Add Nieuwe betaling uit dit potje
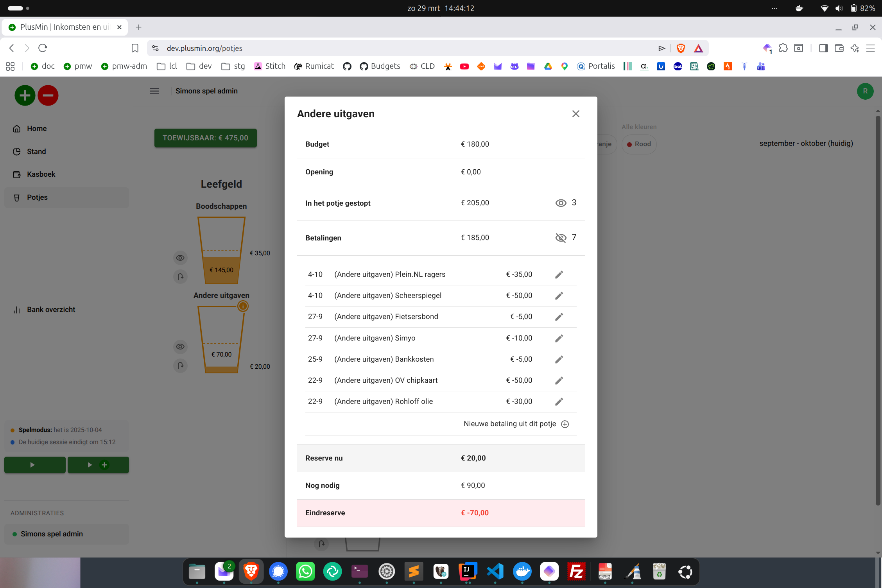 pyautogui.click(x=565, y=424)
